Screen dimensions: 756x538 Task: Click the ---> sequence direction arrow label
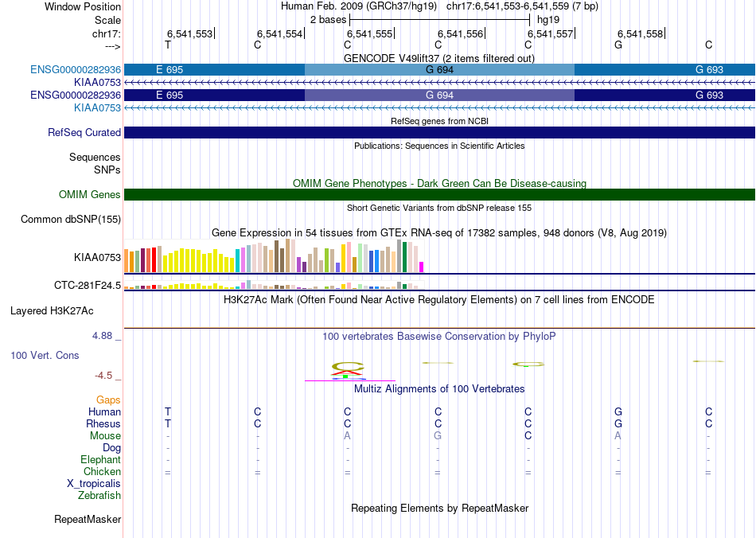[113, 46]
